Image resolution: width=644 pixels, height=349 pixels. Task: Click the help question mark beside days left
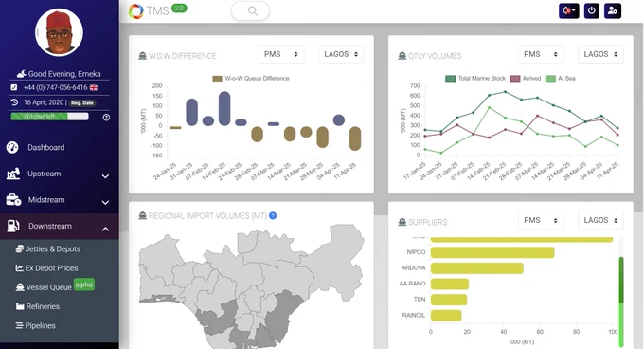(x=106, y=118)
